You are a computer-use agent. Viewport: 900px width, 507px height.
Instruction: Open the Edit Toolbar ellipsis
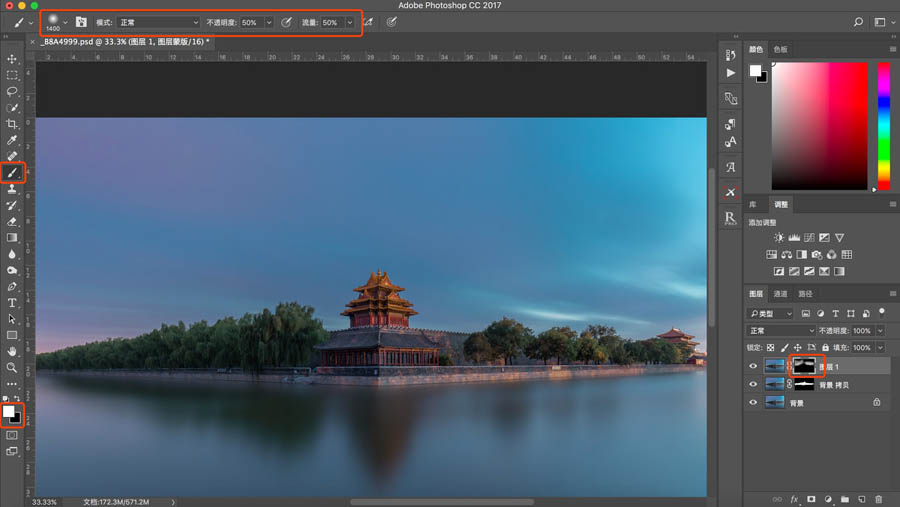(x=12, y=384)
